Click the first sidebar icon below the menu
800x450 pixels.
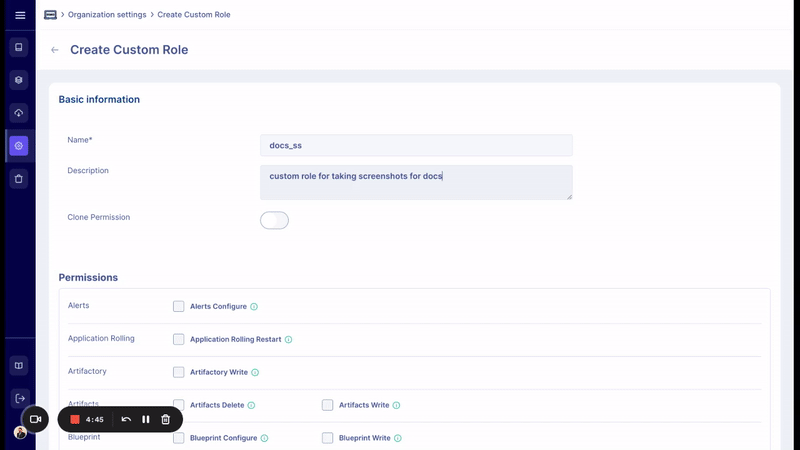point(19,47)
